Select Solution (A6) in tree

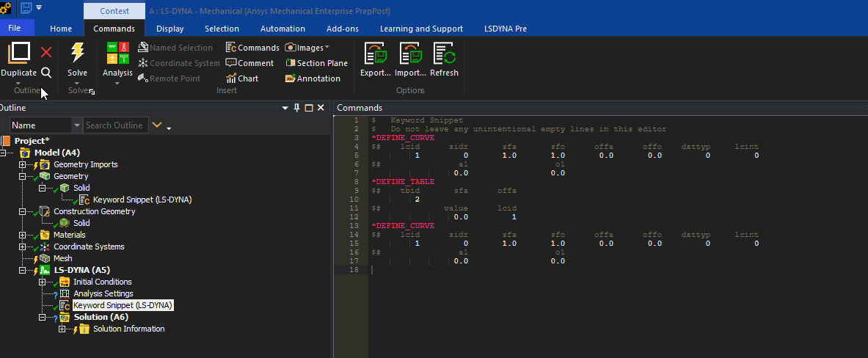(101, 317)
